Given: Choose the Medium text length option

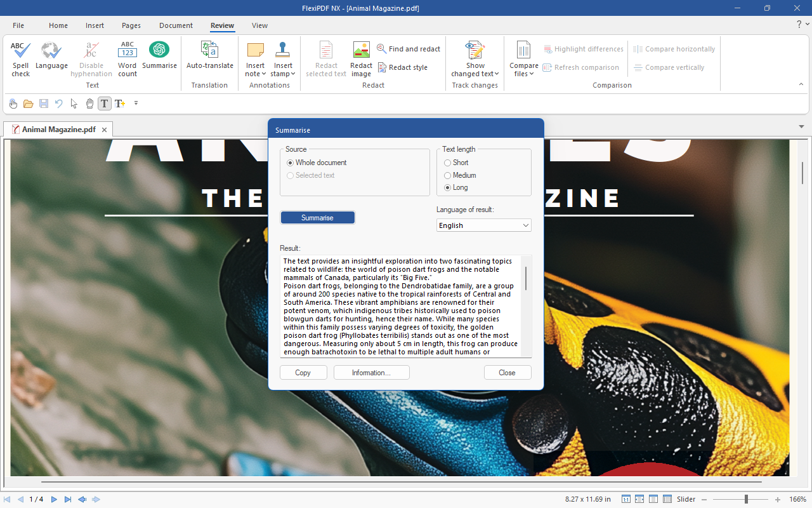Looking at the screenshot, I should (448, 175).
